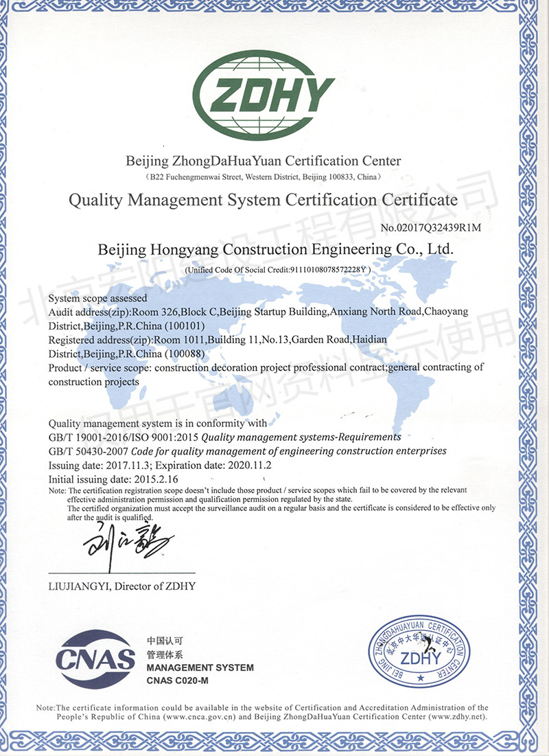This screenshot has width=549, height=756.
Task: Click certificate number "No.02017Q32439R1M"
Action: pos(430,227)
